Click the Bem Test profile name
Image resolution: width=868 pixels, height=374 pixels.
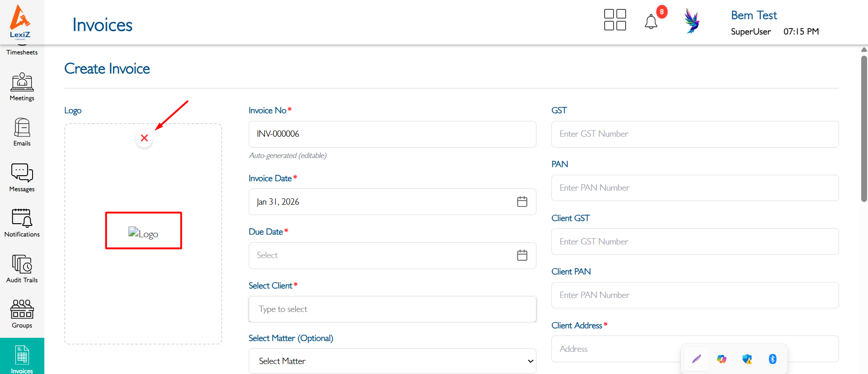coord(754,15)
